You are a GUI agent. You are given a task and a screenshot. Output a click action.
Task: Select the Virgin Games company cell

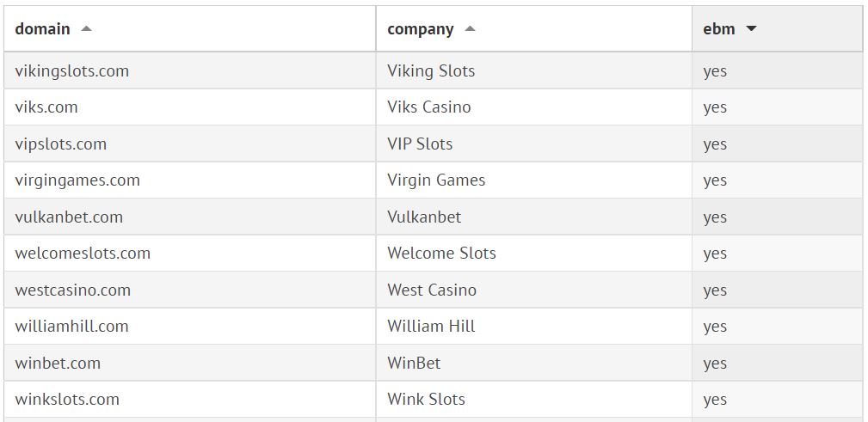[436, 180]
